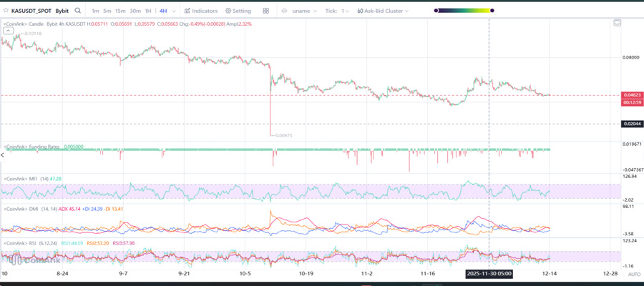Add KASUSDT_SPOT to favorites with star icon

click(6, 11)
